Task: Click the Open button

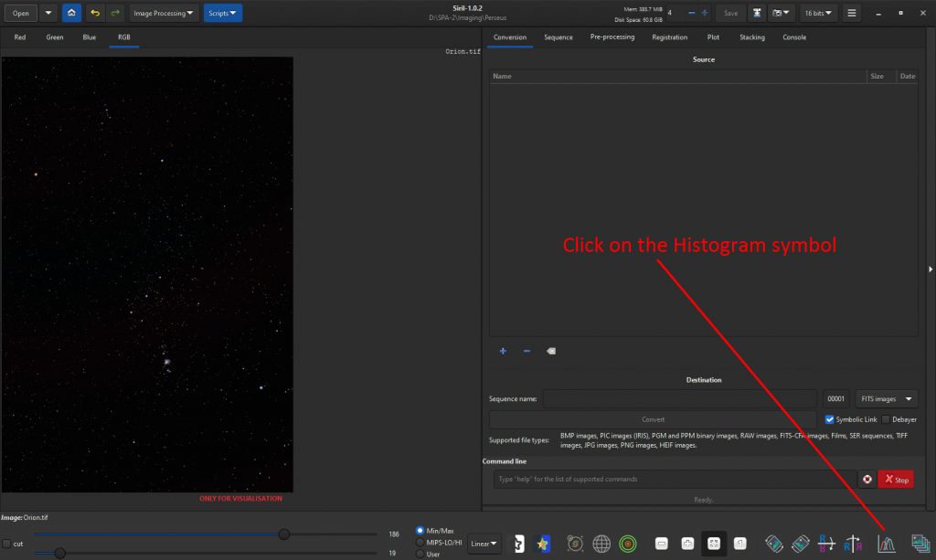Action: 20,13
